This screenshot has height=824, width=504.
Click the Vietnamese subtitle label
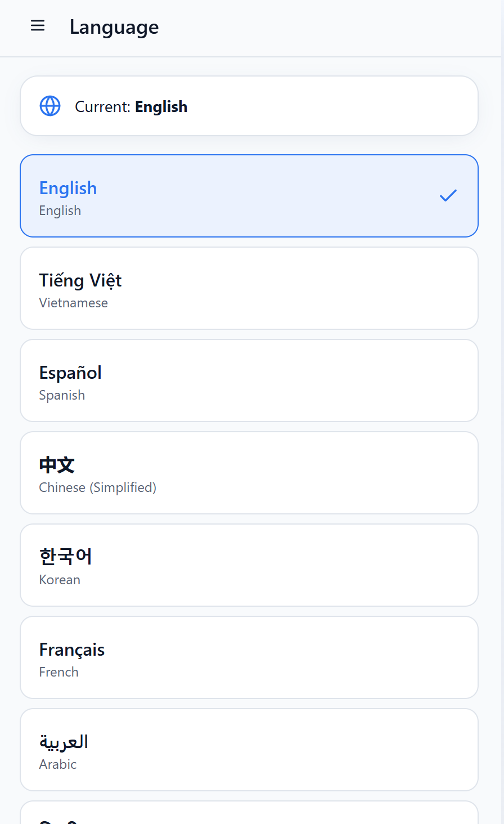click(x=74, y=303)
